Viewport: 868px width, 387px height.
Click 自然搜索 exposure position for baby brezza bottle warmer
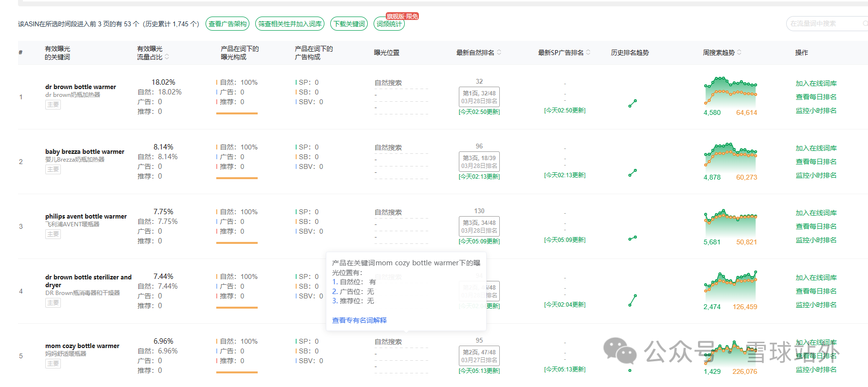[388, 148]
